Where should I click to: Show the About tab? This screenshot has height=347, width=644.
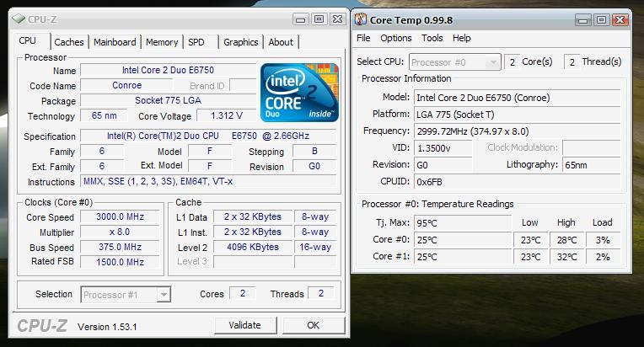(x=281, y=42)
